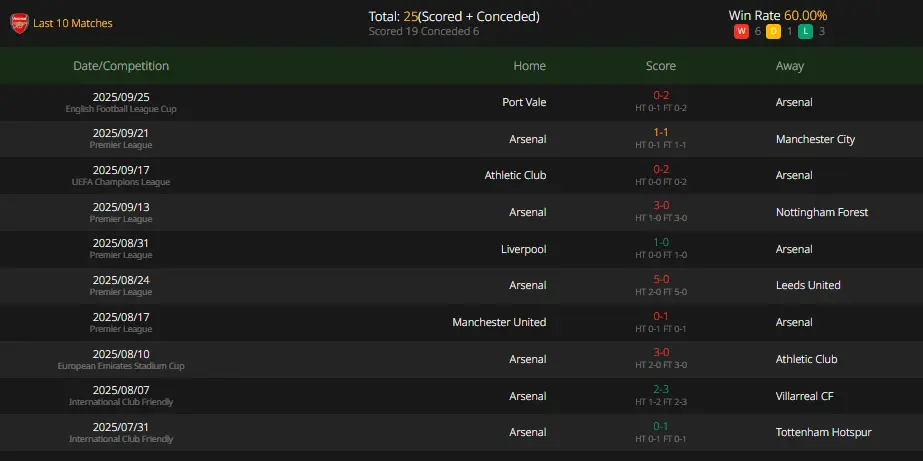Click the yellow D draws badge

pyautogui.click(x=773, y=32)
